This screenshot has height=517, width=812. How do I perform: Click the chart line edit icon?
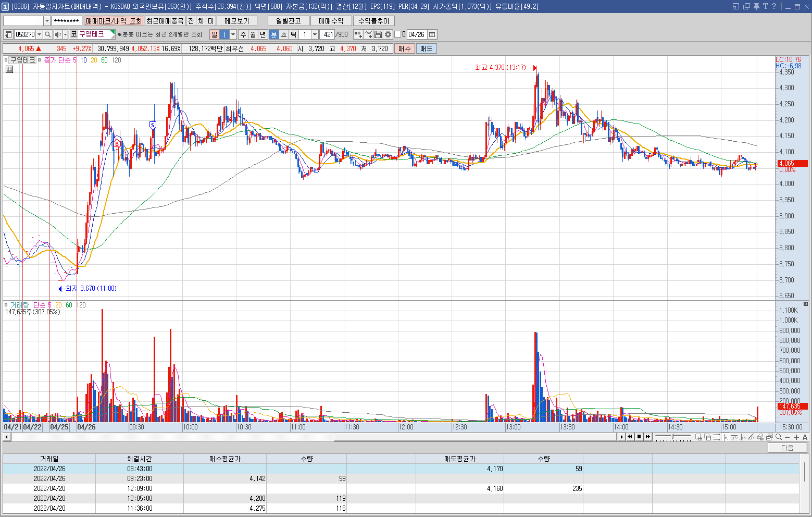(368, 34)
